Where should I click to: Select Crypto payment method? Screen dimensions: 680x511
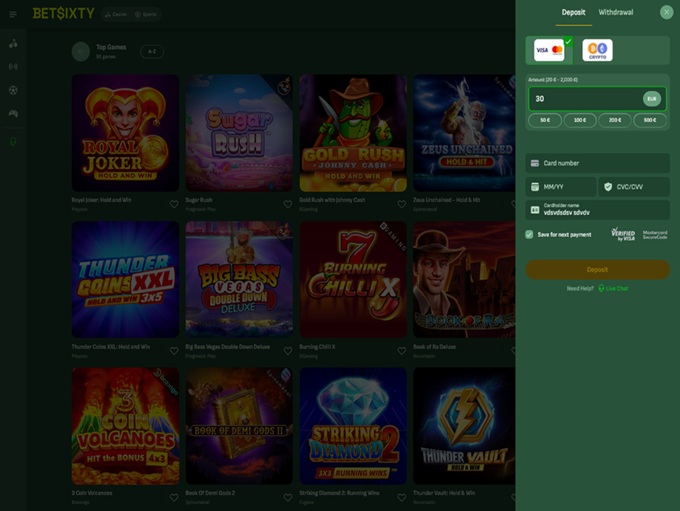(597, 50)
